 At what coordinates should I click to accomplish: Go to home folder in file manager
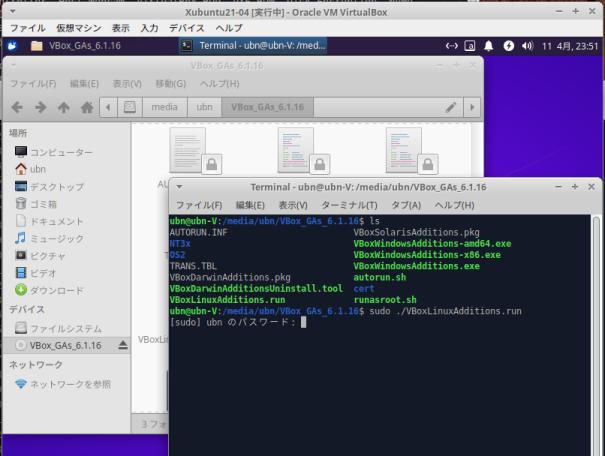coord(87,107)
